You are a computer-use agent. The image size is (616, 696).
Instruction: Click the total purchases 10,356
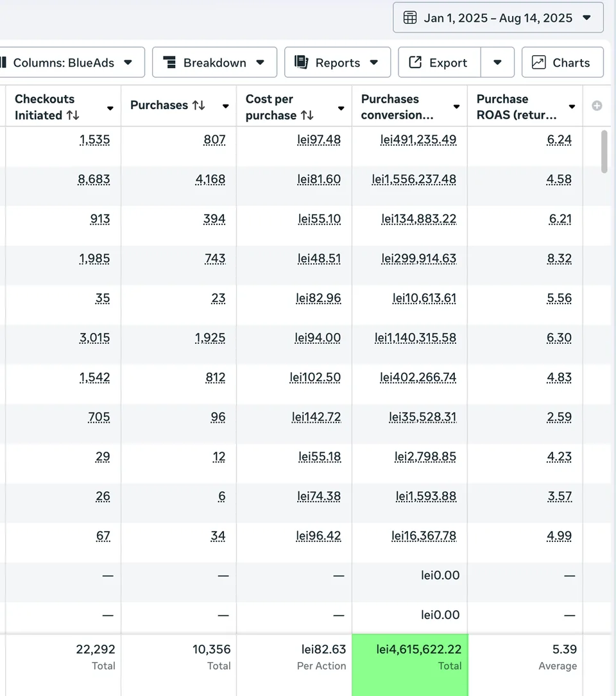tap(211, 649)
